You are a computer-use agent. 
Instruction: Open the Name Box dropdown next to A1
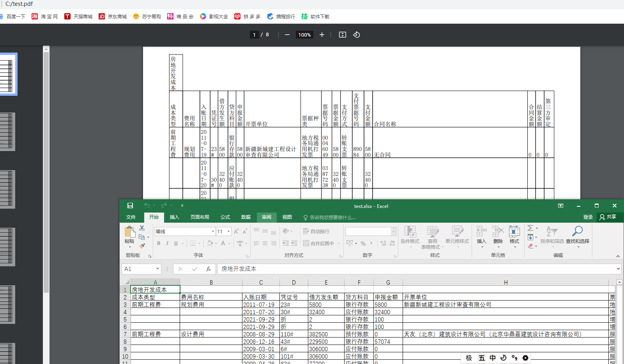tap(157, 269)
